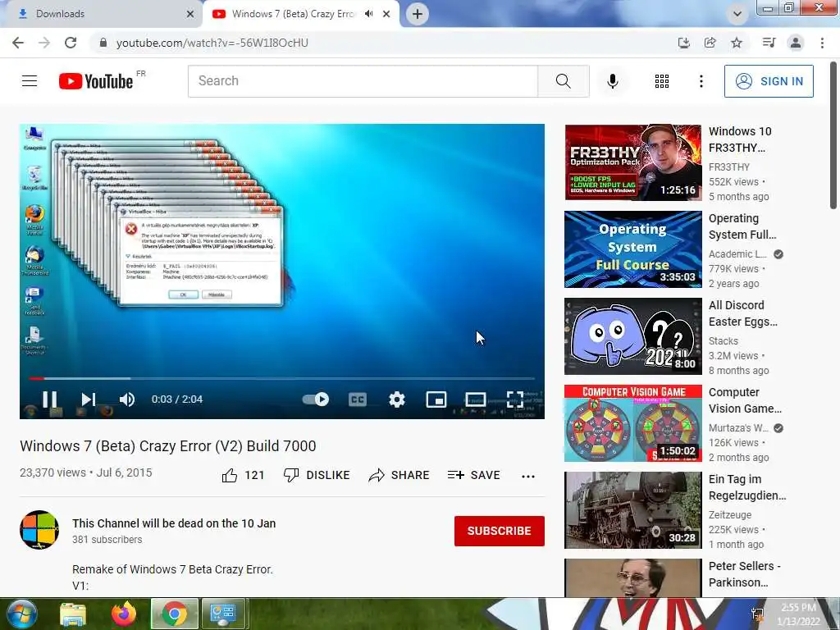Open the channel avatar Windows logo

point(39,530)
